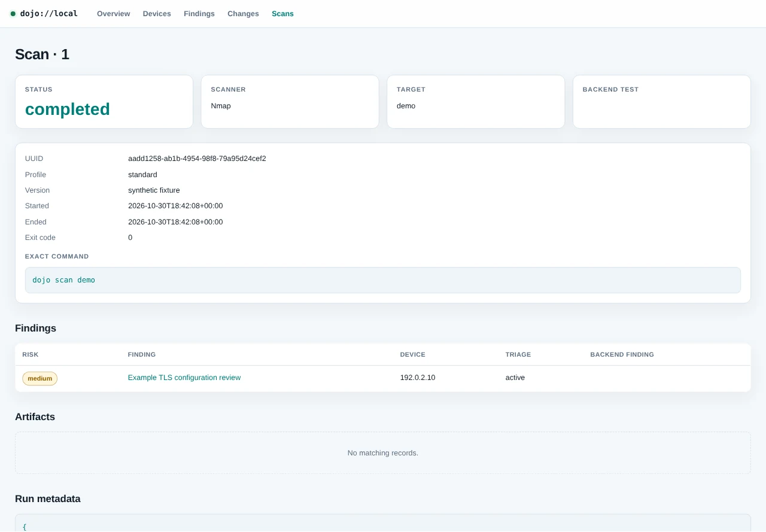
Task: Click the Nmap scanner value
Action: coord(221,106)
